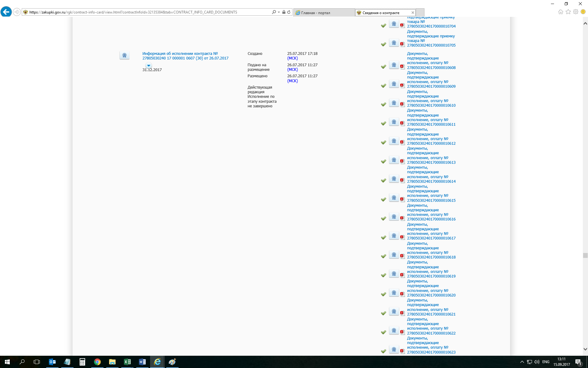Open browser settings gear icon
588x368 pixels.
[576, 12]
